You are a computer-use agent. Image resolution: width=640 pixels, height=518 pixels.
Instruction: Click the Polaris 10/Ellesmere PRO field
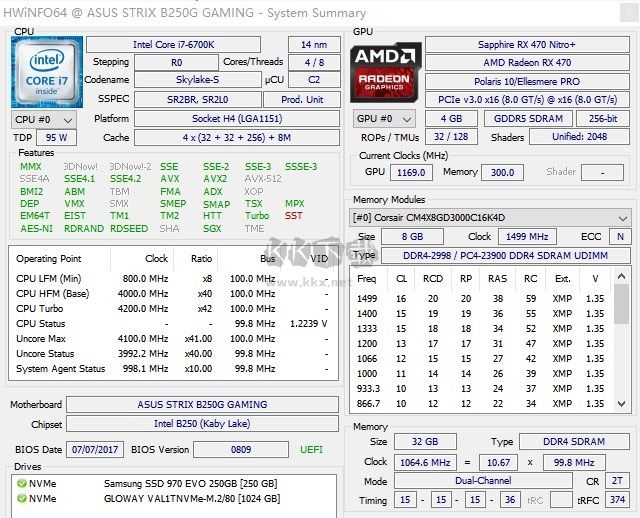(527, 82)
